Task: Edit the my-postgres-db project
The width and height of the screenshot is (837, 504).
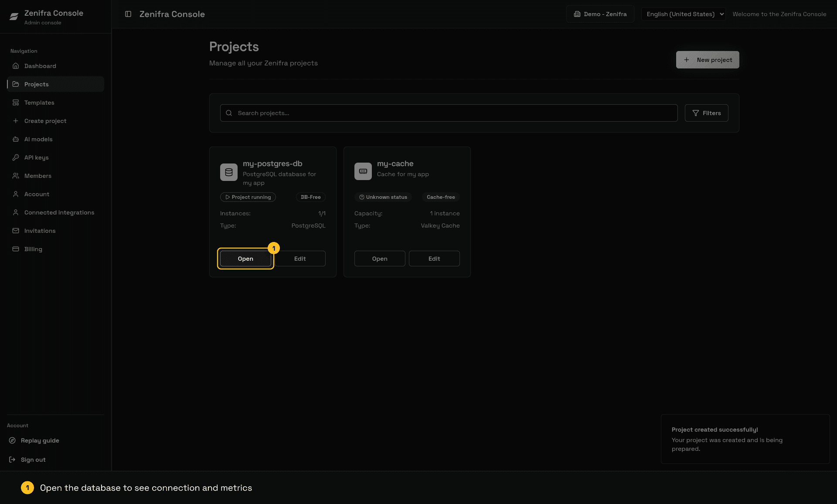Action: click(x=300, y=259)
